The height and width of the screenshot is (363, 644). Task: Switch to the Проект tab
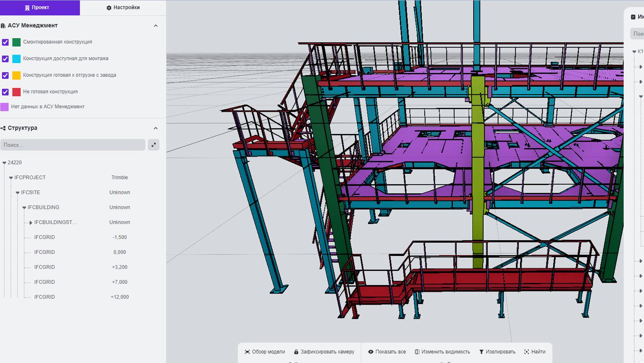pos(40,8)
